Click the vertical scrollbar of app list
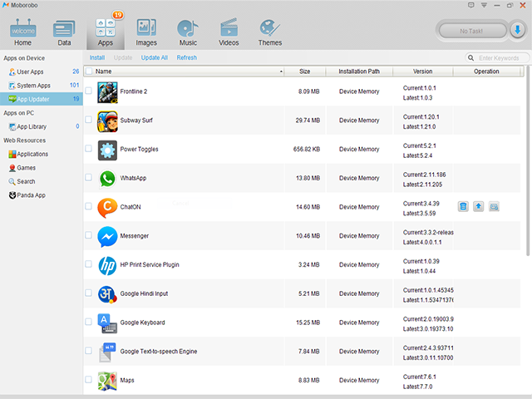This screenshot has width=532, height=399. coord(528,161)
